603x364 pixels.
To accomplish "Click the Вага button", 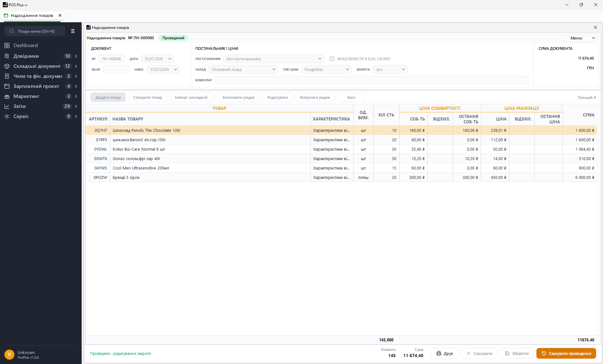I will click(351, 97).
